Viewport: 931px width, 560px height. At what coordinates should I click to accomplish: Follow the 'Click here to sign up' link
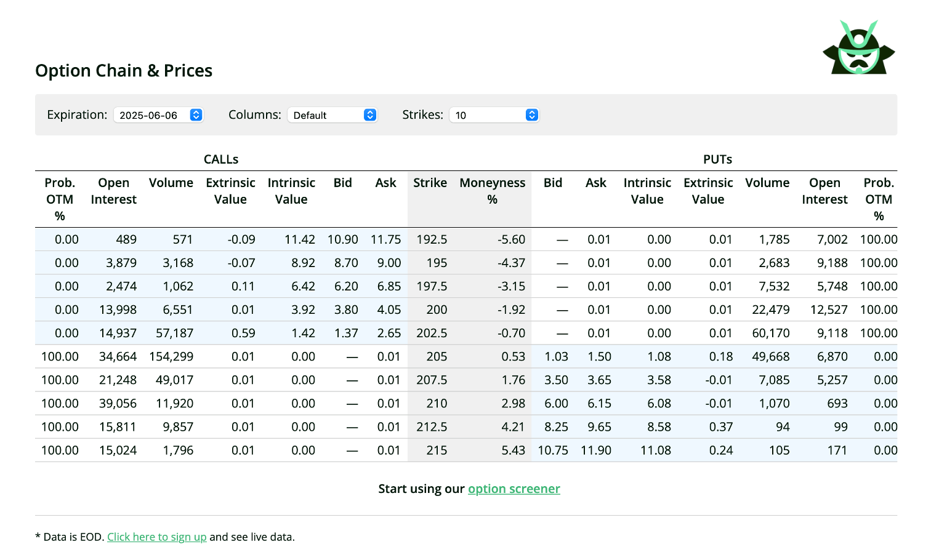156,537
